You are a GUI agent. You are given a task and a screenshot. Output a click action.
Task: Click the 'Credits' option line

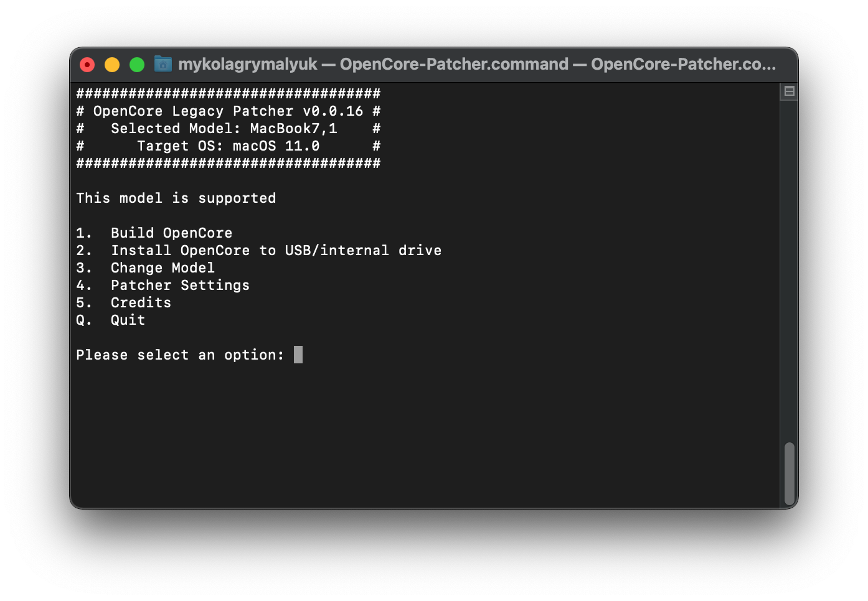tap(141, 302)
